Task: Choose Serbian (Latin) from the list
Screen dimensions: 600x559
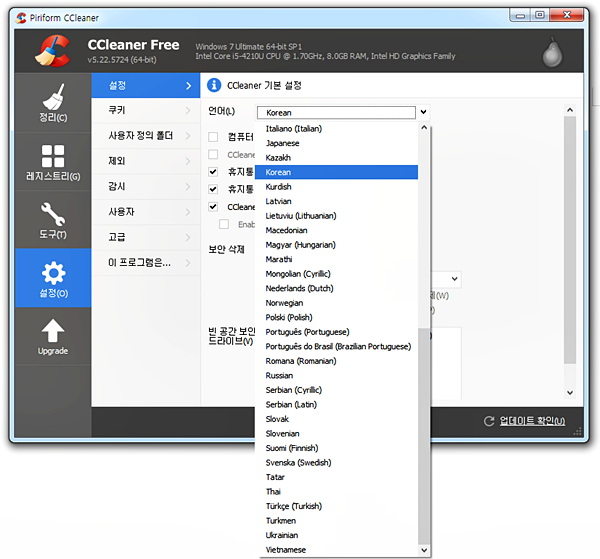Action: pyautogui.click(x=336, y=405)
